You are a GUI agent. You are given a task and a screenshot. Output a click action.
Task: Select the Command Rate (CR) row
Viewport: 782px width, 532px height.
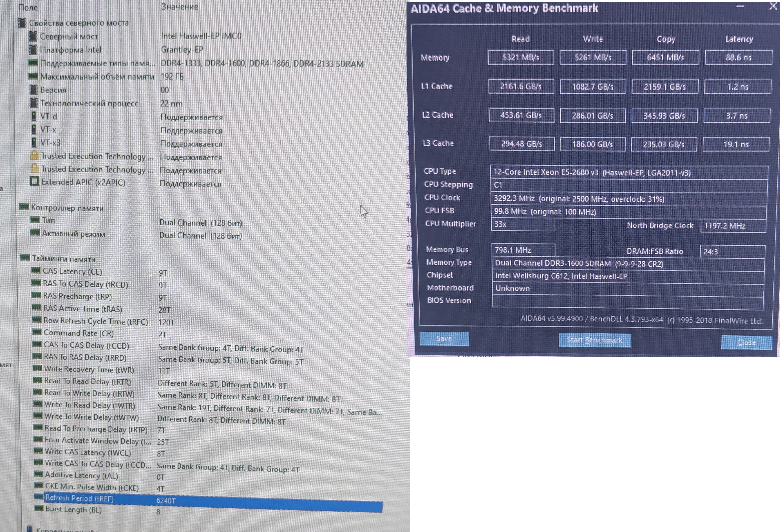click(x=78, y=333)
